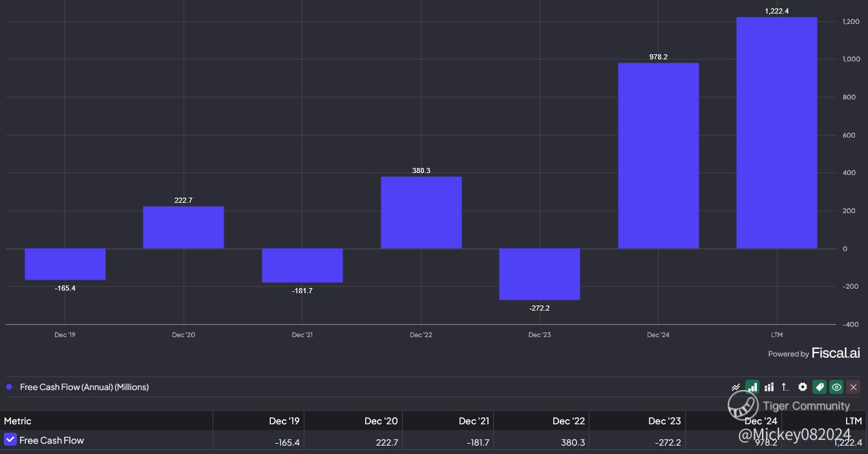
Task: Open series settings gear icon
Action: (803, 387)
